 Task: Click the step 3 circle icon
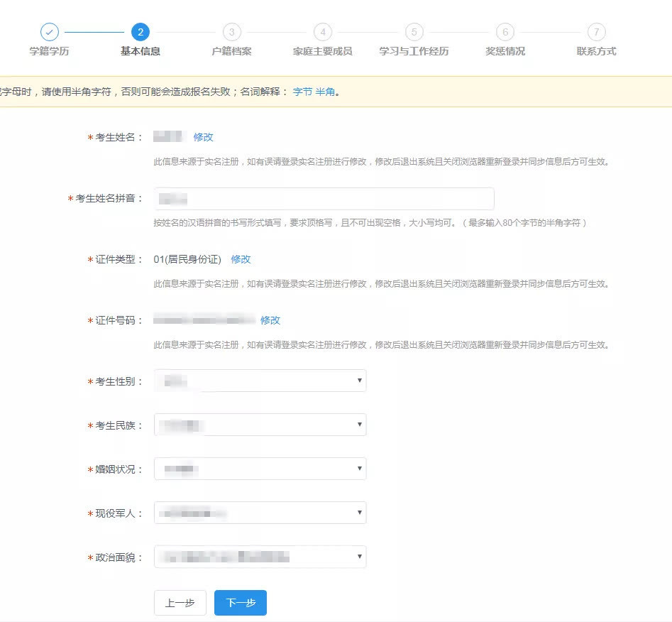[x=231, y=32]
